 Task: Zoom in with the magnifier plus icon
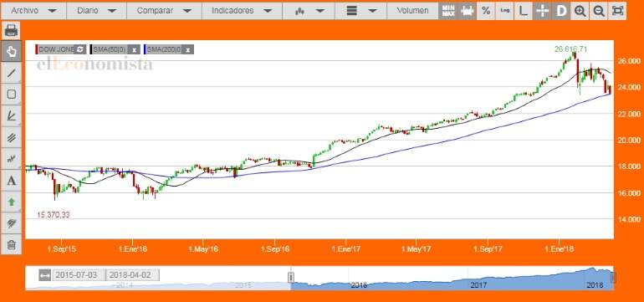click(580, 11)
